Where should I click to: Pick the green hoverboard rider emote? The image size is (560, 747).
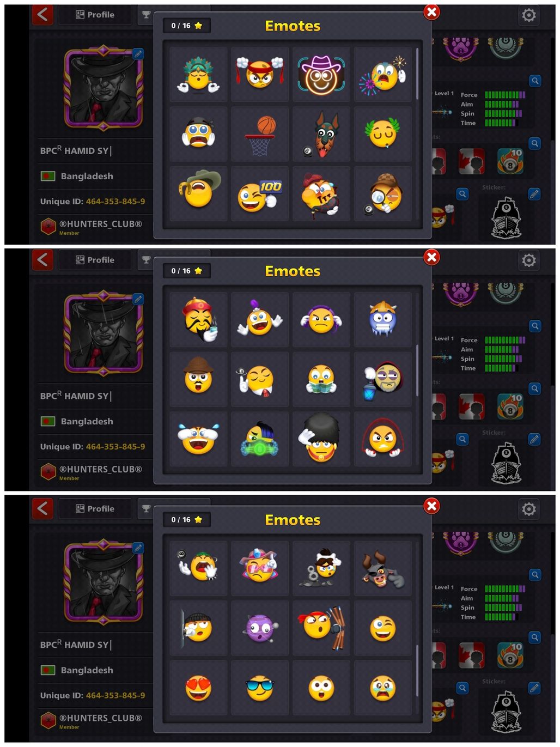[260, 439]
